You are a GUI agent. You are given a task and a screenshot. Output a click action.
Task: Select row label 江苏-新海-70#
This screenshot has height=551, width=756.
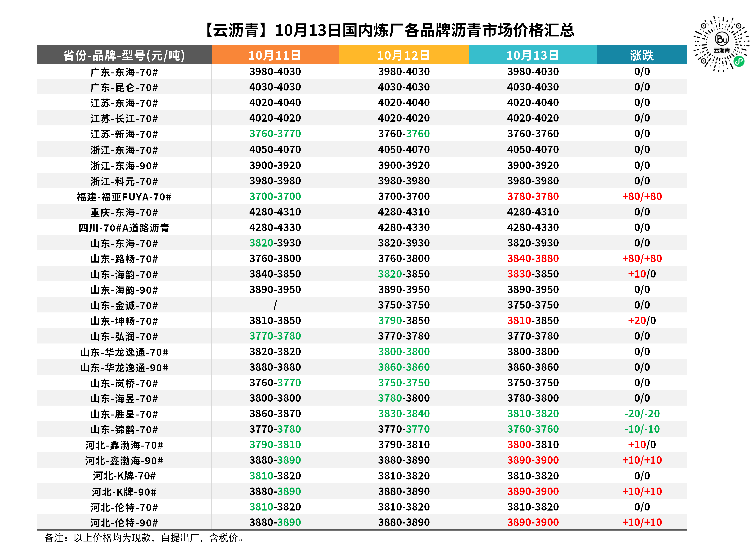124,134
